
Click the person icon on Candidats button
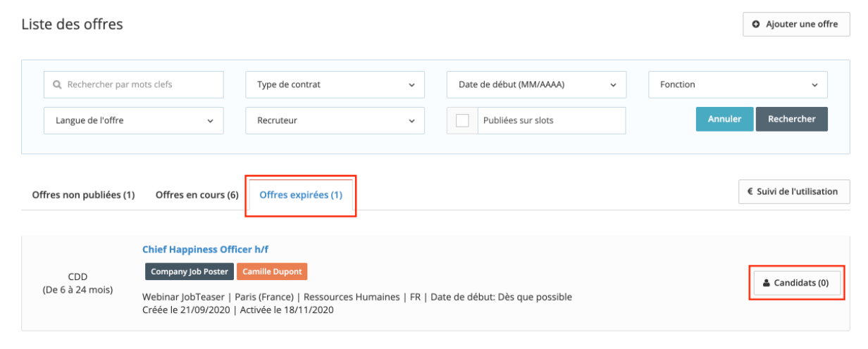(767, 283)
